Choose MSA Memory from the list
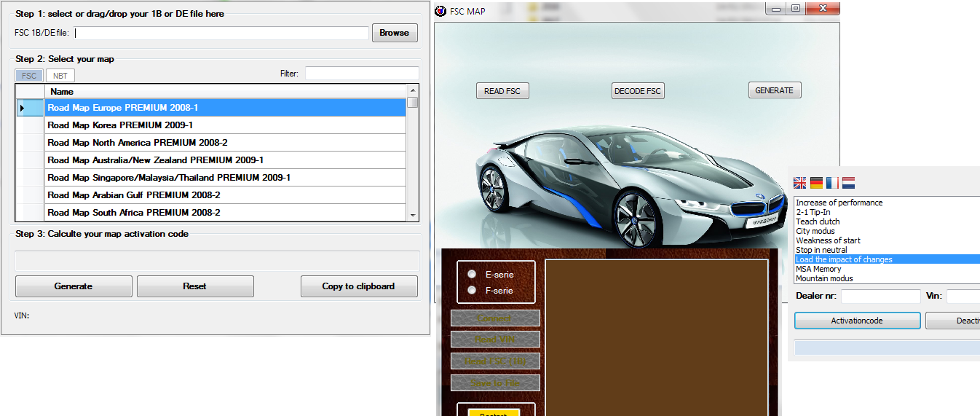 pyautogui.click(x=818, y=269)
